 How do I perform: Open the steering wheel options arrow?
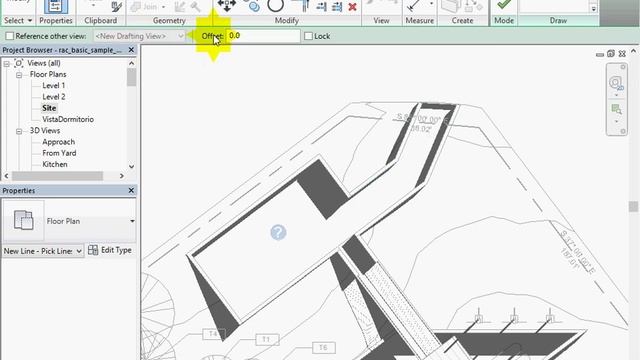[x=616, y=96]
